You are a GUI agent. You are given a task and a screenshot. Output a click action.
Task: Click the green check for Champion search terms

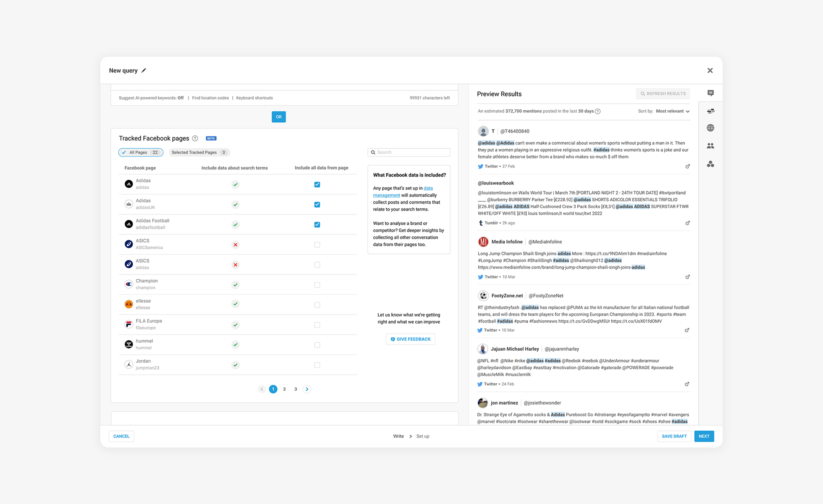236,285
